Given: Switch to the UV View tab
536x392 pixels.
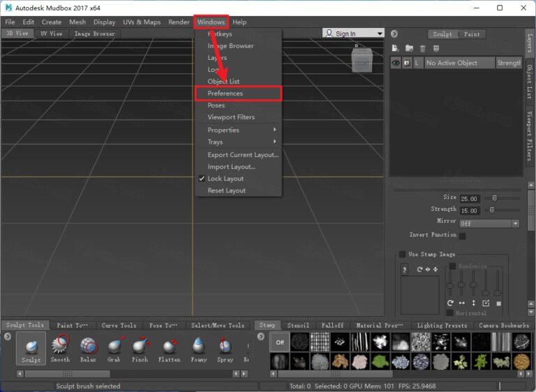Looking at the screenshot, I should coord(51,33).
